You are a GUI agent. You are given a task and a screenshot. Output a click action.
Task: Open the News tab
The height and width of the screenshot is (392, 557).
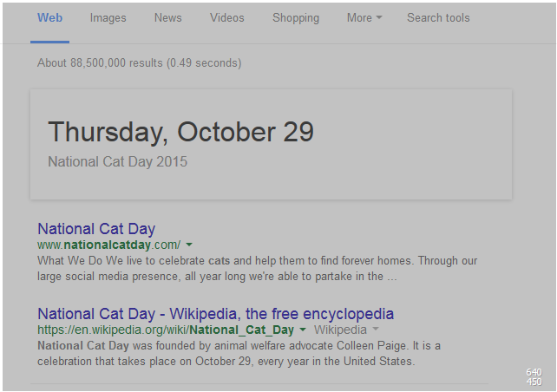point(167,17)
